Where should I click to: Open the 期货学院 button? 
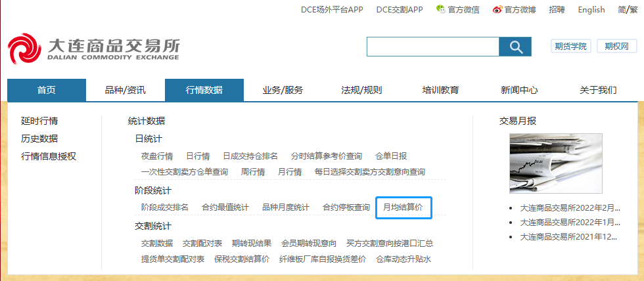tap(570, 46)
